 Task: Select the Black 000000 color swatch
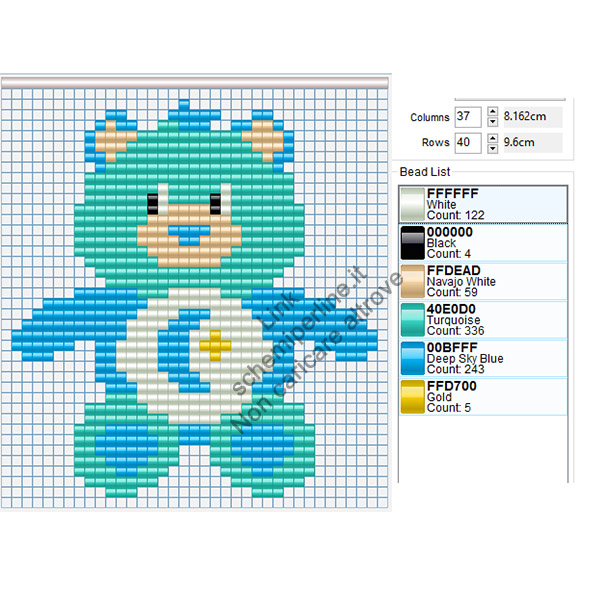coord(412,243)
